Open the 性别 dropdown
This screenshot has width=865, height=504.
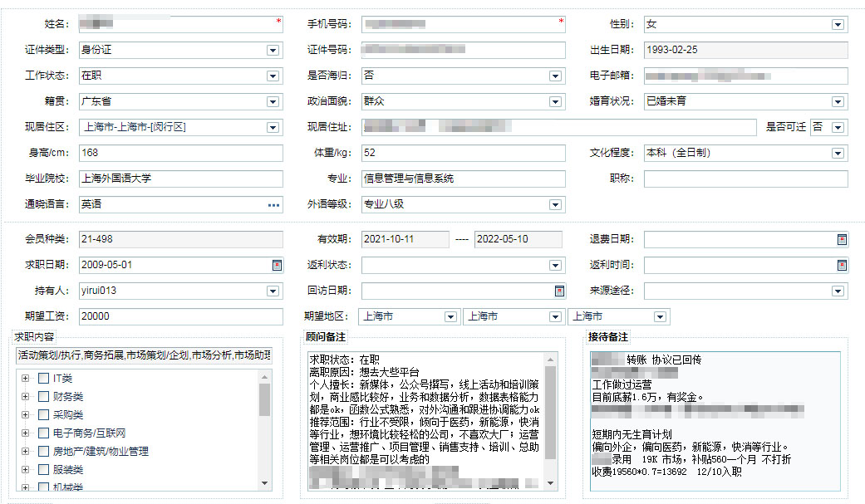pyautogui.click(x=838, y=24)
